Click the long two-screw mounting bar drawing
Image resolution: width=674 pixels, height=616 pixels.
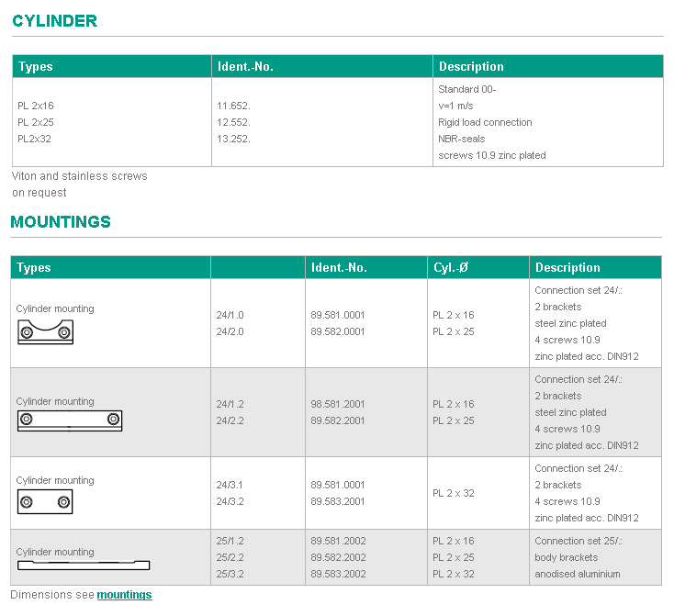pyautogui.click(x=70, y=420)
